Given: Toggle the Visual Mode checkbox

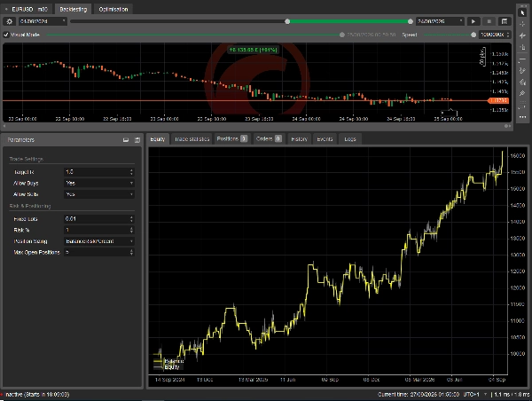Looking at the screenshot, I should [6, 35].
